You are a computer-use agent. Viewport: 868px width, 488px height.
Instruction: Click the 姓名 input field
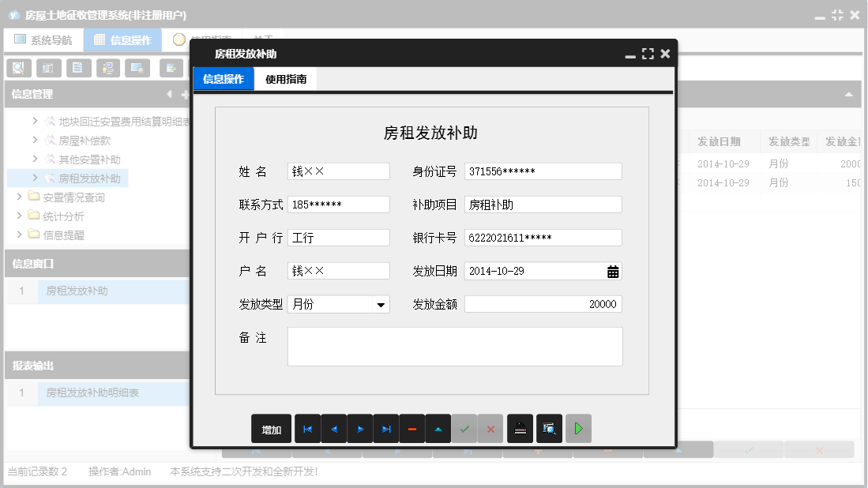point(340,171)
